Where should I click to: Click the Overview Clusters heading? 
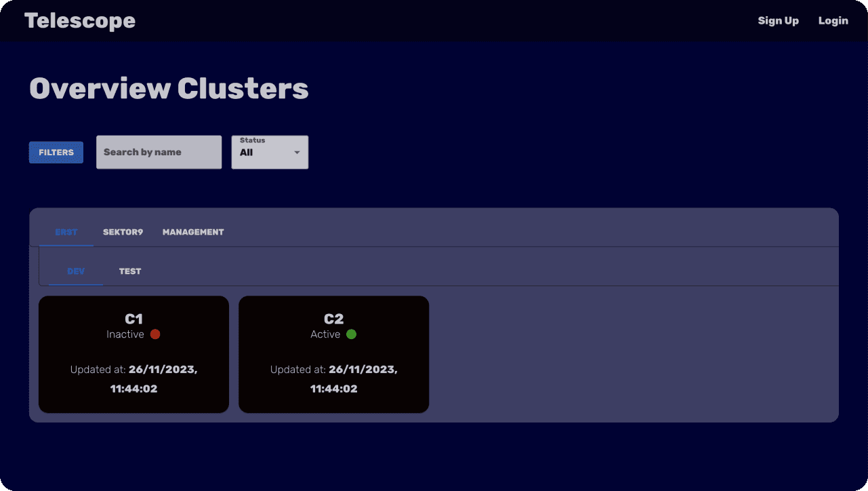(x=169, y=89)
